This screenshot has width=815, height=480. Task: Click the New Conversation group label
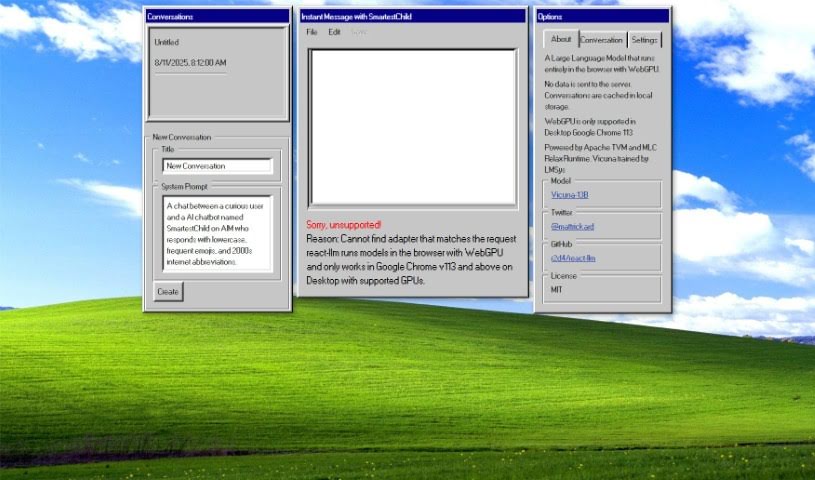point(181,137)
